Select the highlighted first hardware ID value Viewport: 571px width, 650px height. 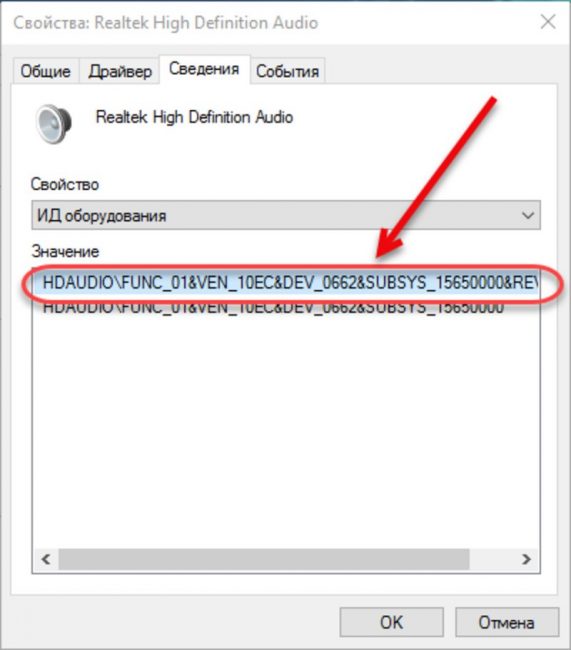click(286, 283)
